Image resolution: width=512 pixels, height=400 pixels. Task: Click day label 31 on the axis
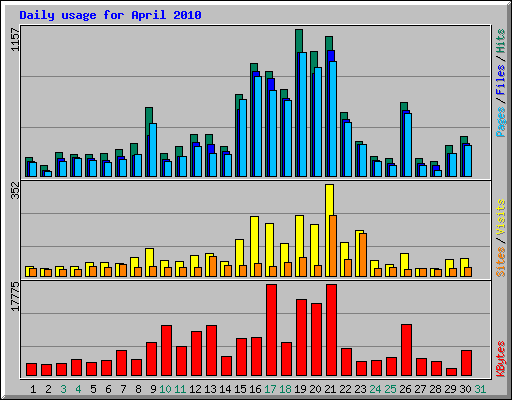pos(480,389)
